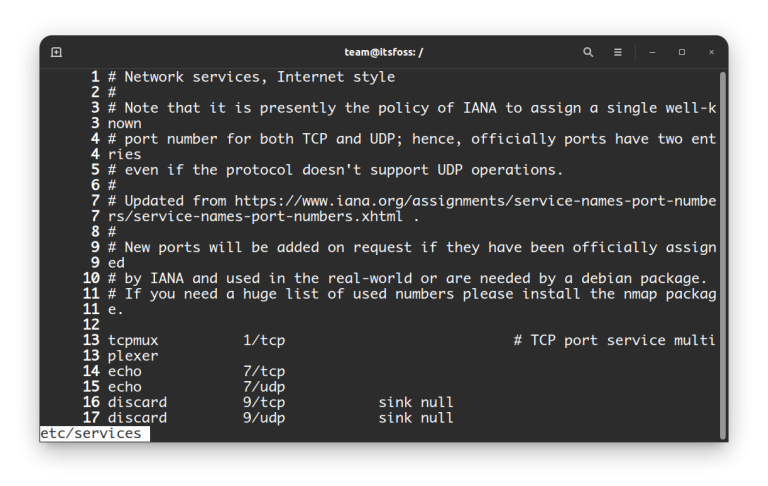Open the hamburger main menu
The image size is (768, 486).
[618, 52]
